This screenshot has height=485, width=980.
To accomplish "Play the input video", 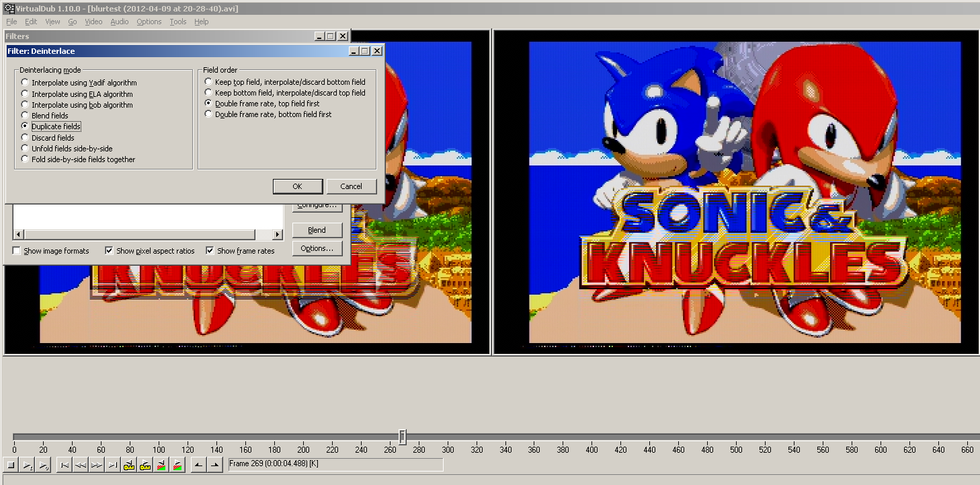I will pos(27,465).
